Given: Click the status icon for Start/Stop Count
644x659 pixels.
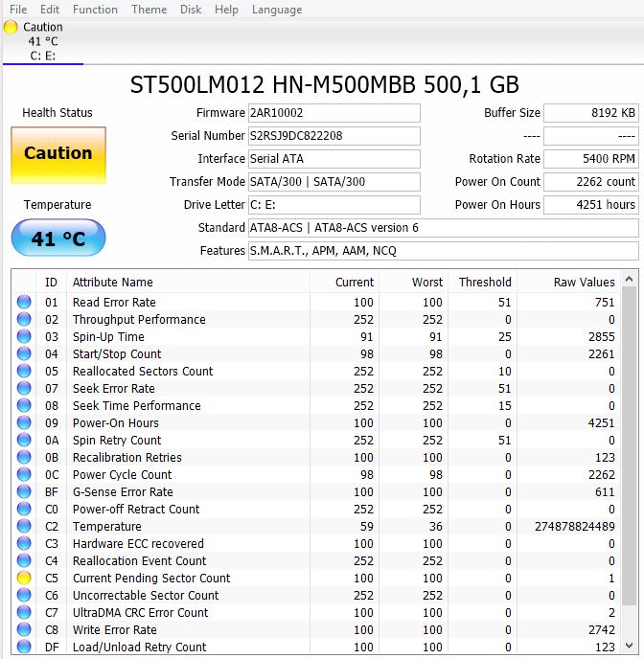Looking at the screenshot, I should pyautogui.click(x=24, y=353).
